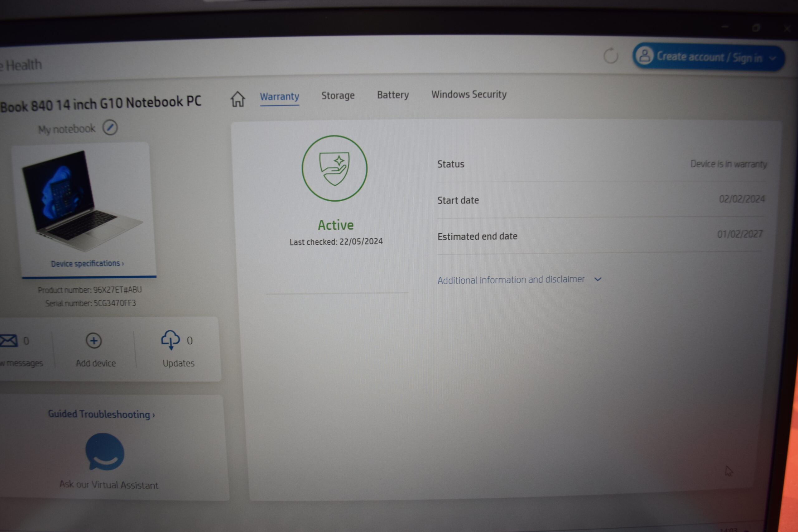Switch to the Storage tab
This screenshot has height=532, width=798.
click(x=338, y=96)
